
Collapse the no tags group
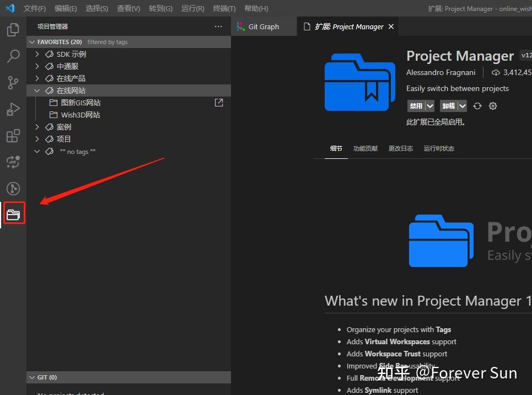pos(37,151)
